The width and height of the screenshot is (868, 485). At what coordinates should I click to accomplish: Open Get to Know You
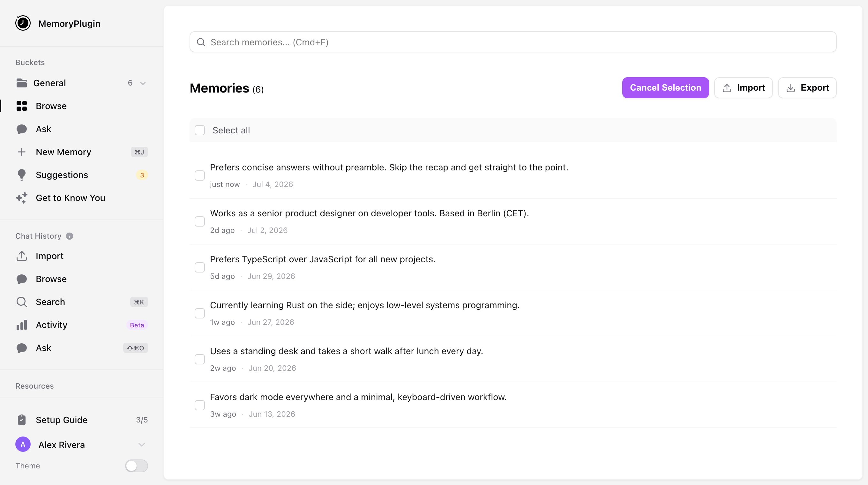pyautogui.click(x=82, y=198)
